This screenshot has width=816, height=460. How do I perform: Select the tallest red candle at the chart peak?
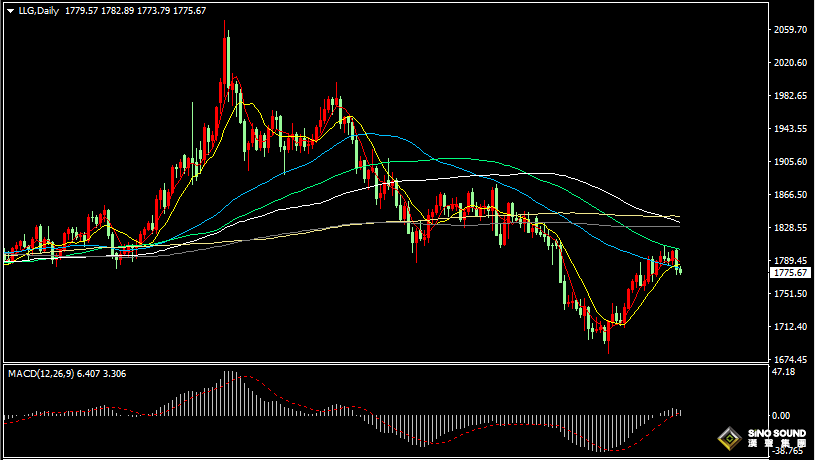point(225,64)
